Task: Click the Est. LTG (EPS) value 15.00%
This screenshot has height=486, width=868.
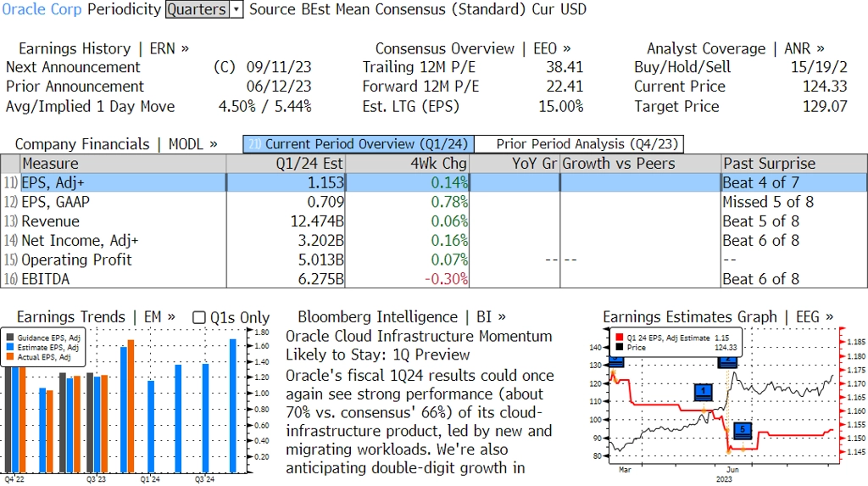Action: click(561, 106)
